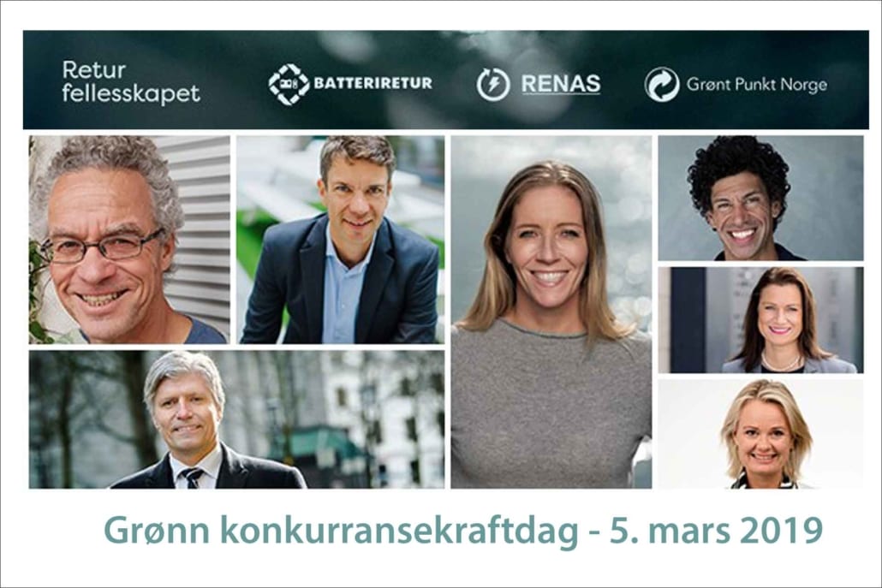This screenshot has height=588, width=882.
Task: Select photo of blonde woman on white background
Action: pos(760,433)
